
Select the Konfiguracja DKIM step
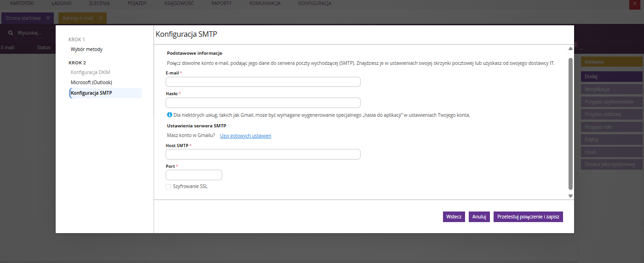tap(90, 72)
